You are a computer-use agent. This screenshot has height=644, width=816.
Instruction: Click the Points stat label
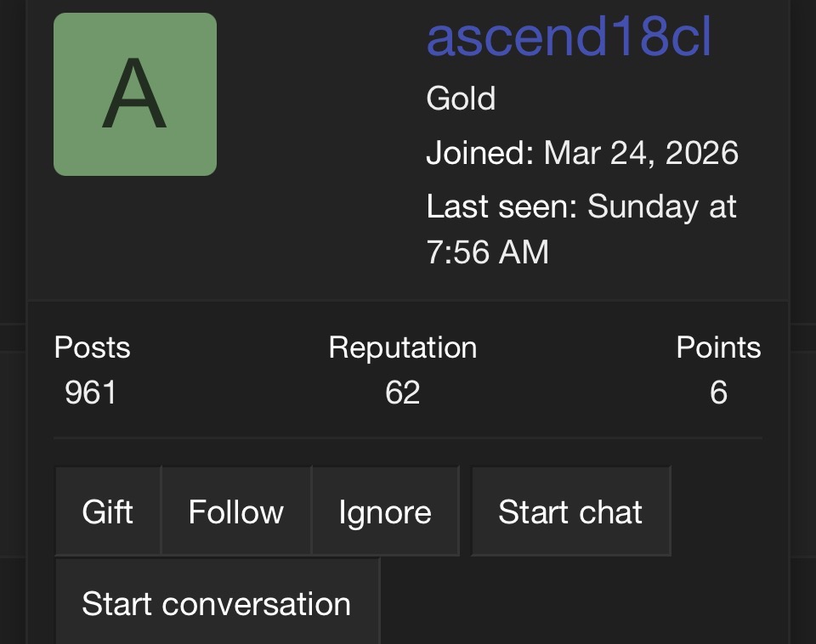click(718, 347)
